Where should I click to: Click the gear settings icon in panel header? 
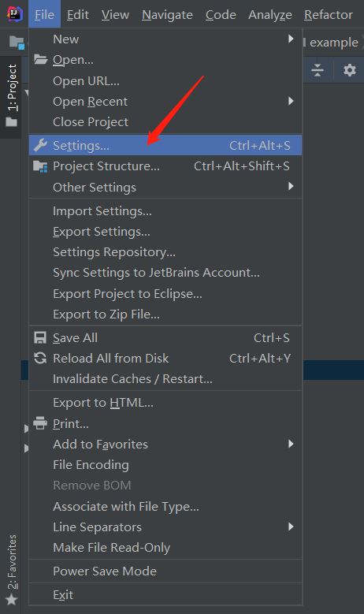(x=350, y=70)
